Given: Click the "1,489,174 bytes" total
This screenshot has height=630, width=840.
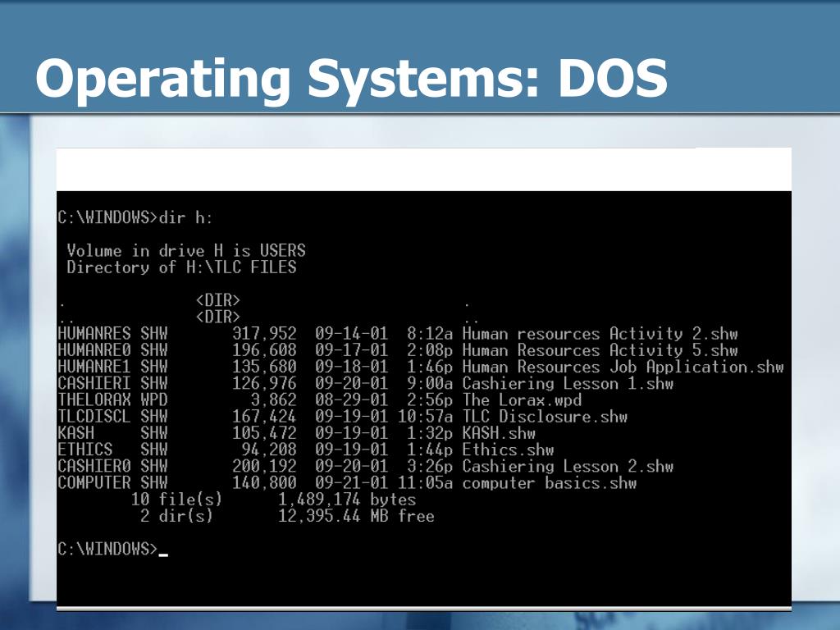Looking at the screenshot, I should pyautogui.click(x=347, y=500).
